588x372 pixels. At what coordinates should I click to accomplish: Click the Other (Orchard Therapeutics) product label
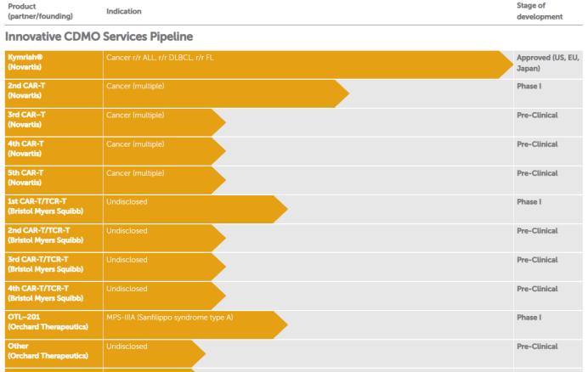click(48, 351)
